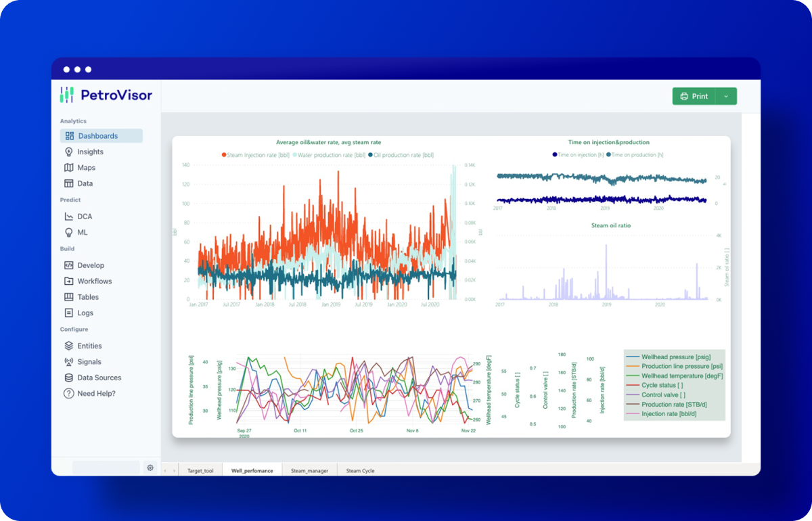This screenshot has width=812, height=521.
Task: Click the Wellhead temperature legend color line
Action: point(633,376)
